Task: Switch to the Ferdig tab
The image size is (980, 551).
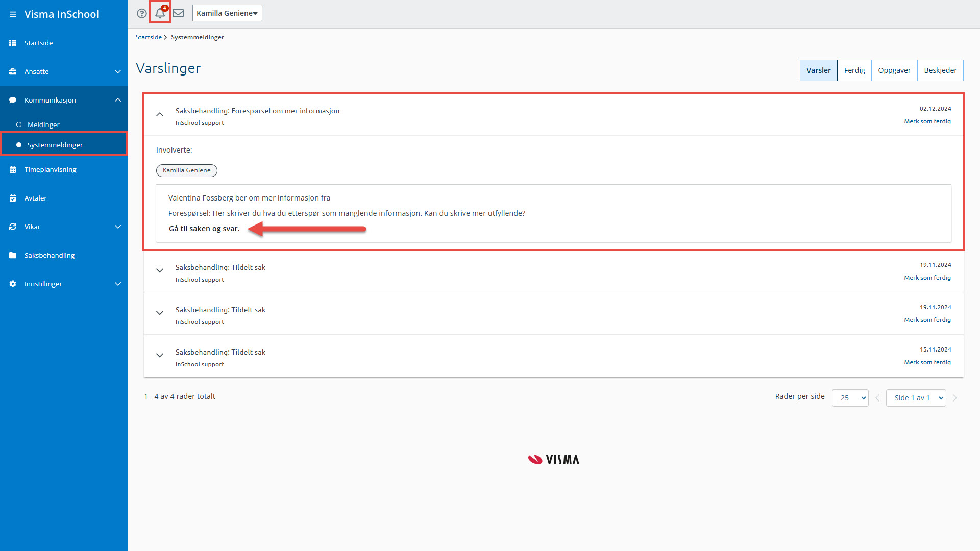Action: point(854,70)
